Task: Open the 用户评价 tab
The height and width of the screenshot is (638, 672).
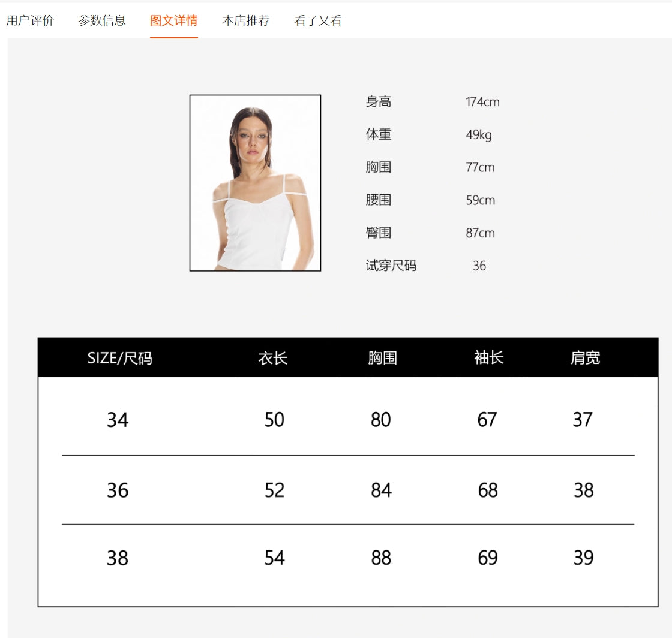Action: point(30,20)
